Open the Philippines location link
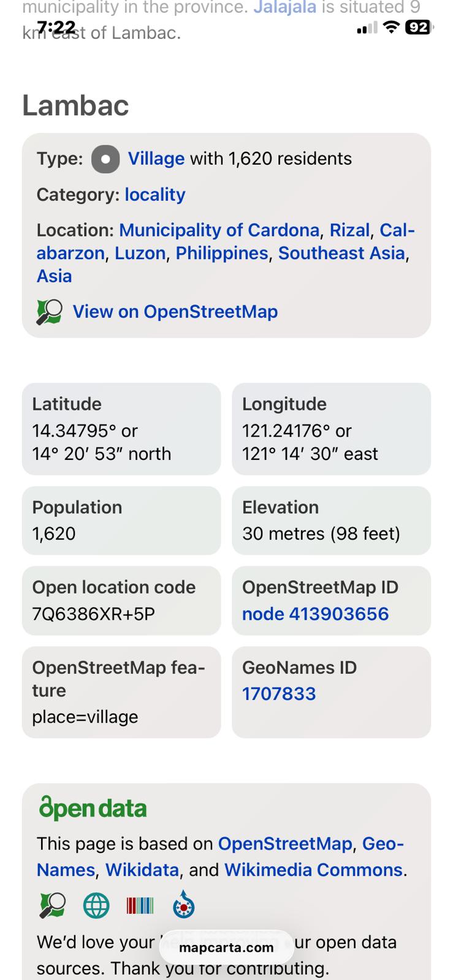This screenshot has height=980, width=453. [222, 254]
